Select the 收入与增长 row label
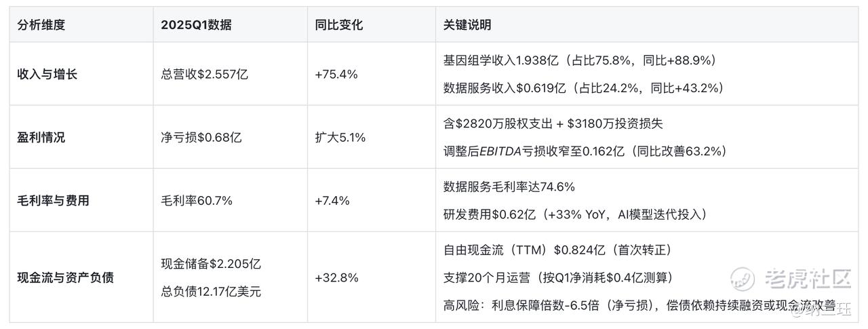The width and height of the screenshot is (868, 329). coord(47,74)
